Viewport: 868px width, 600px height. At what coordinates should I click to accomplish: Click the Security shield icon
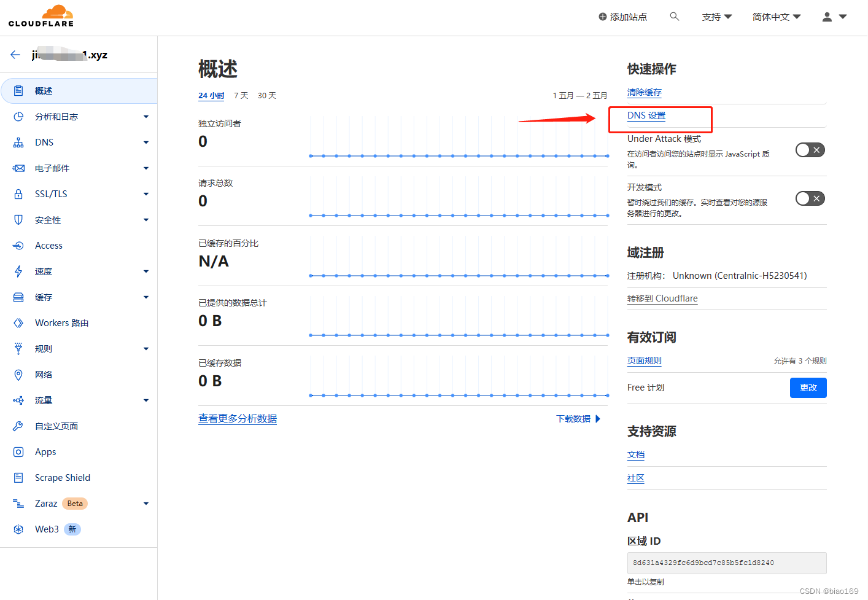[18, 220]
